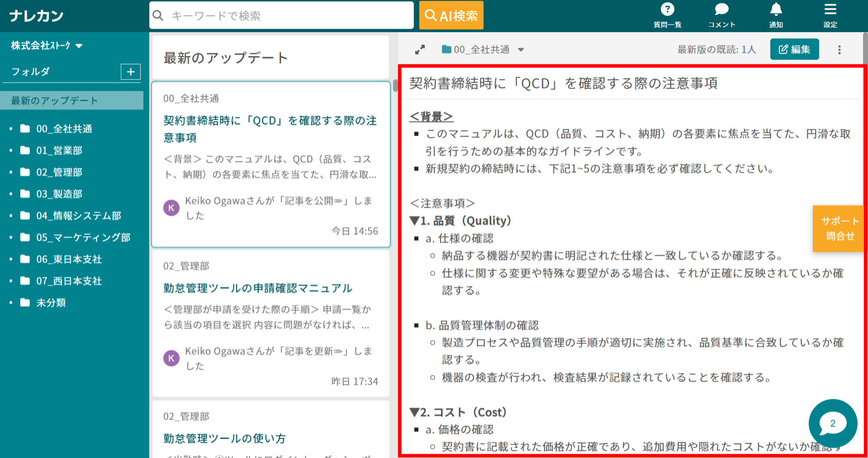Click the folder icon beside 03_製造部
The image size is (868, 458).
tap(25, 194)
